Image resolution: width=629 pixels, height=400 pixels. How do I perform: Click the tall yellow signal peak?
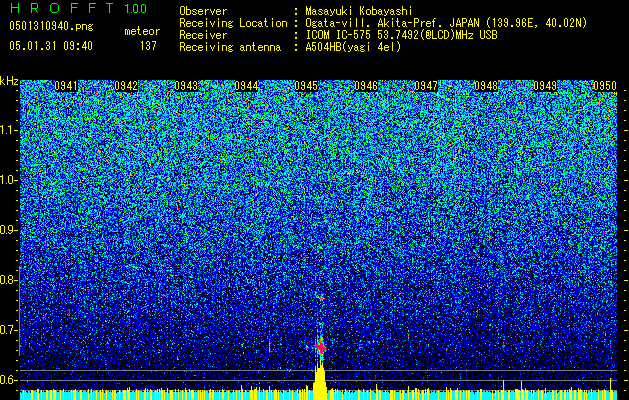coord(320,381)
